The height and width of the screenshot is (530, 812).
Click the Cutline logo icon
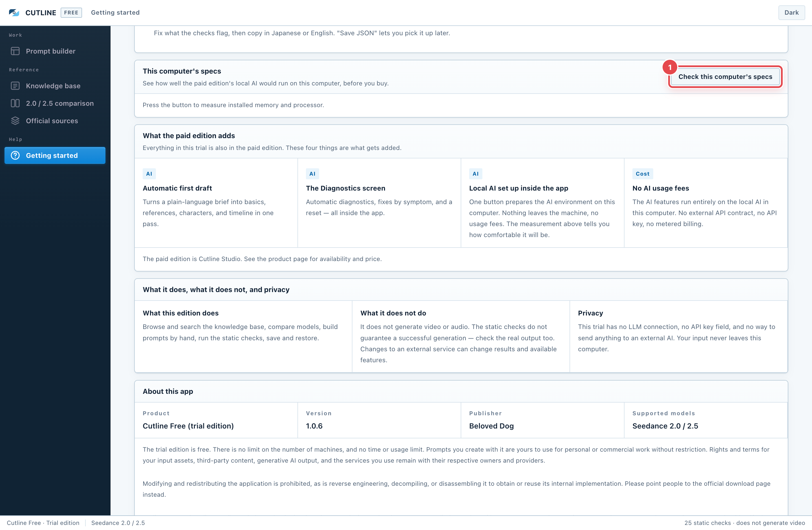point(14,13)
